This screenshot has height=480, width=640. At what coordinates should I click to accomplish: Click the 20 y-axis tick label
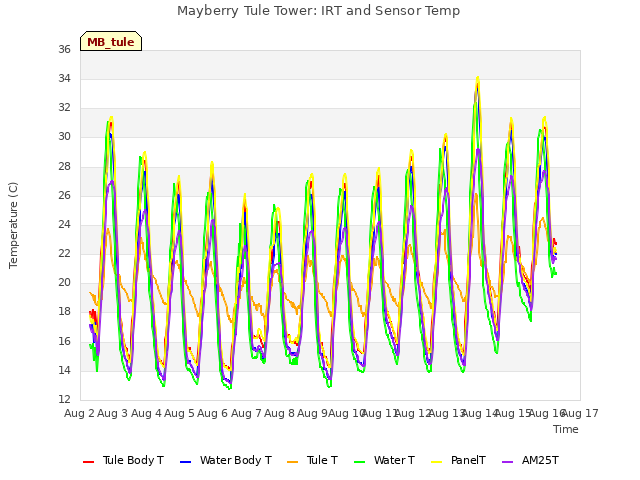64,282
